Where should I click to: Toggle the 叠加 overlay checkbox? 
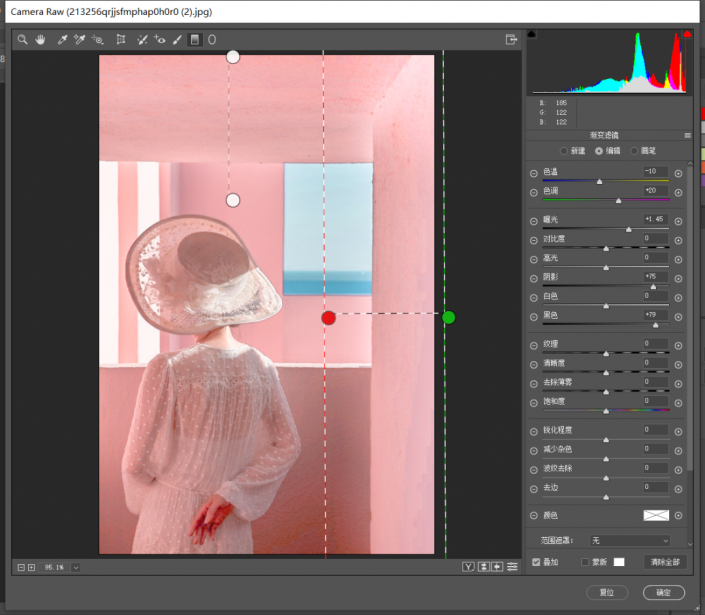coord(536,562)
